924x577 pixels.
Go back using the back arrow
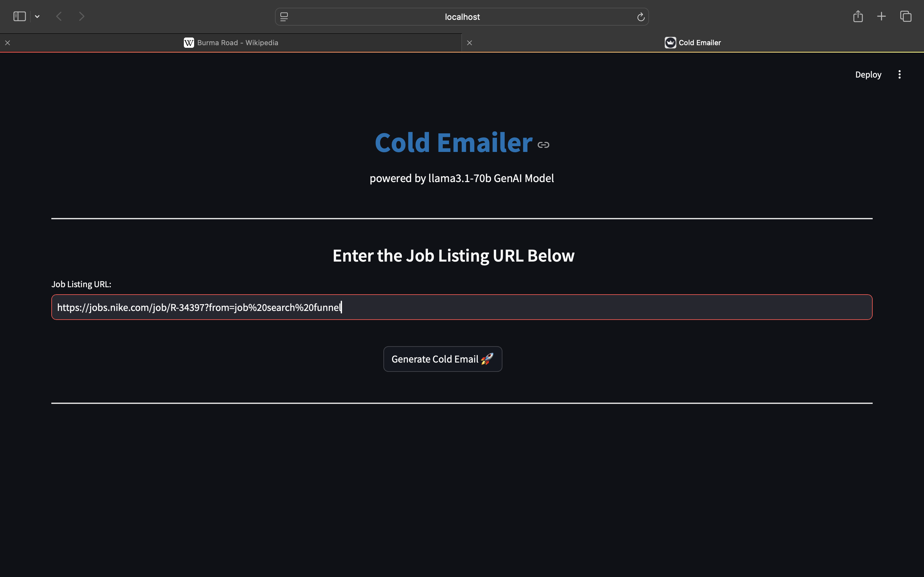coord(59,16)
